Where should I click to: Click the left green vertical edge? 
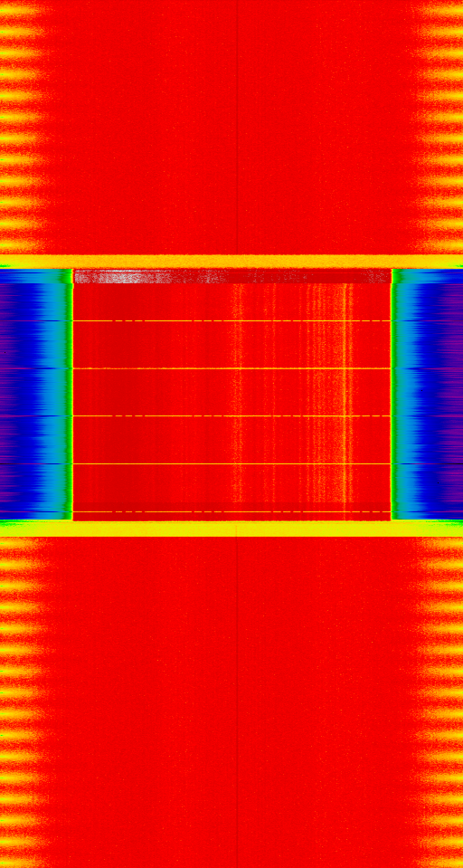(69, 395)
